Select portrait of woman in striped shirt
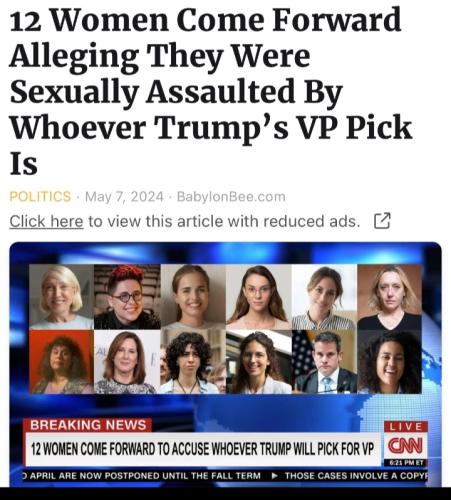 [x=324, y=297]
